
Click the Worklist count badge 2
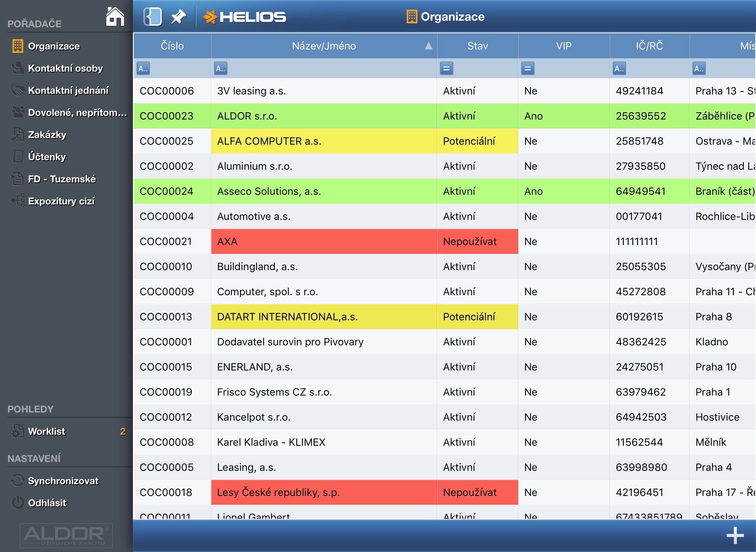(123, 431)
